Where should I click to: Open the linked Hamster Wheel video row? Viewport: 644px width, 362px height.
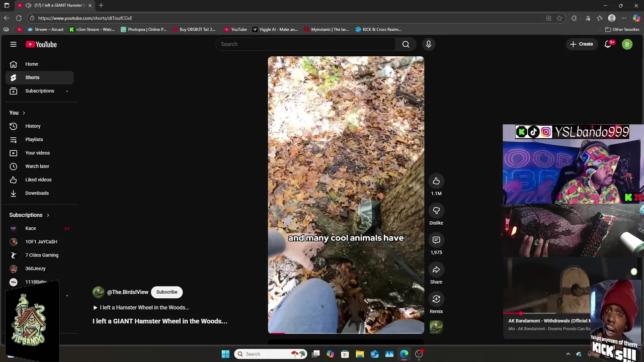141,307
